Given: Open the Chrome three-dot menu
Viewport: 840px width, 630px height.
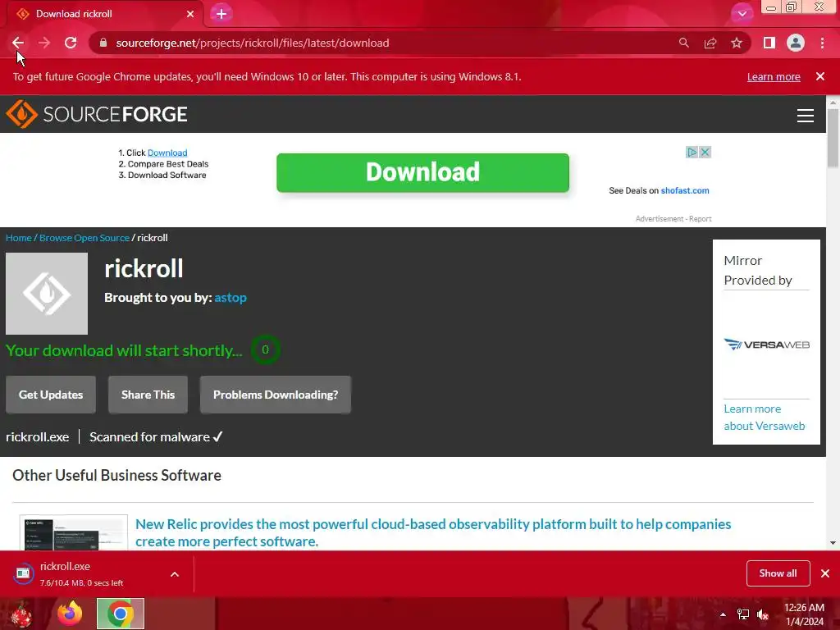Looking at the screenshot, I should coord(822,43).
